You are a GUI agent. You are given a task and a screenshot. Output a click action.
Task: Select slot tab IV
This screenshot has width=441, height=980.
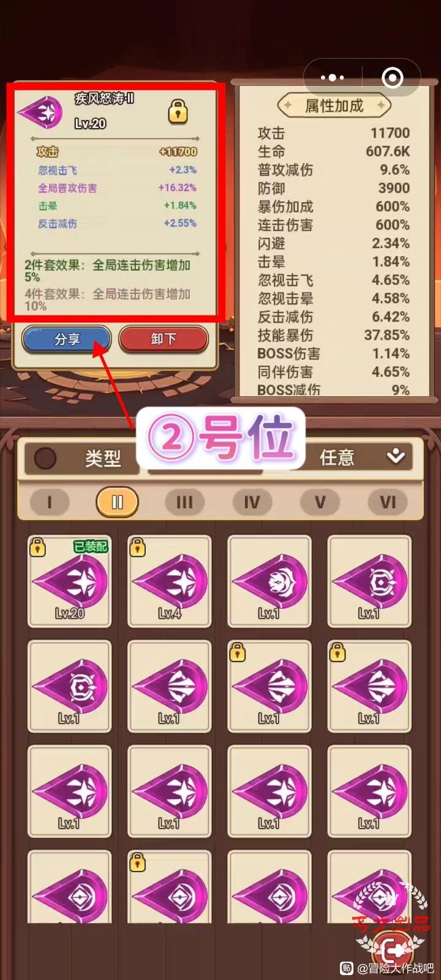[252, 502]
